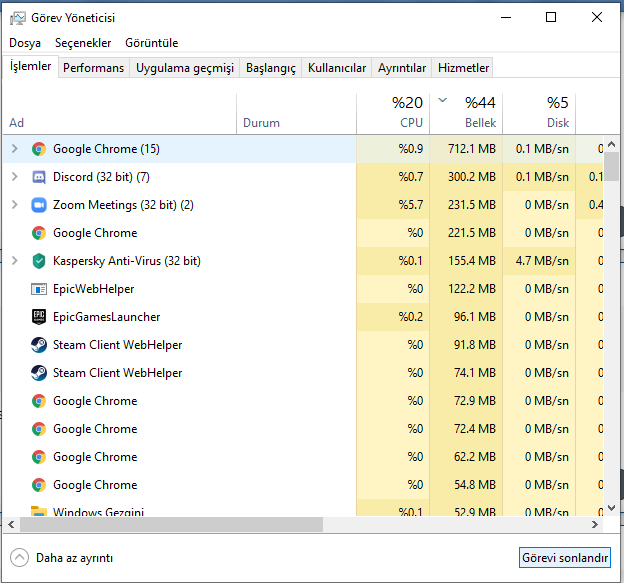Click the horizontal scrollbar thumb
The image size is (624, 583).
172,525
